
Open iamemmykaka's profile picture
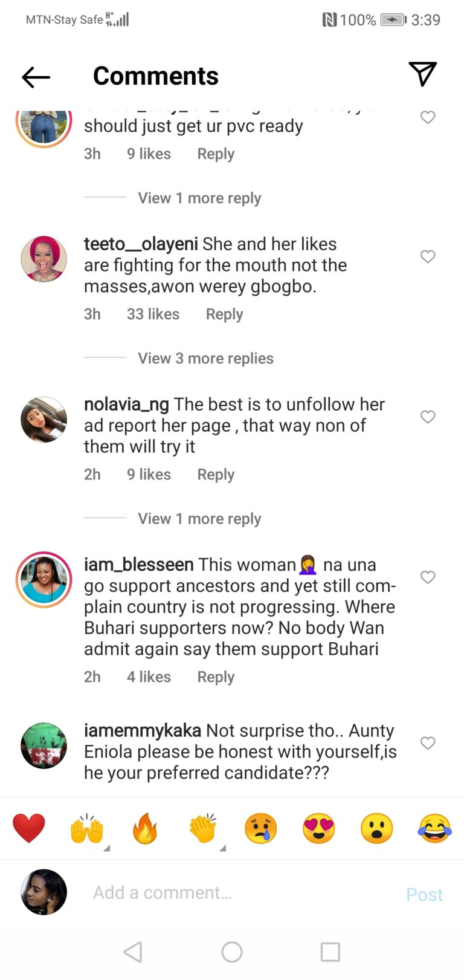click(x=43, y=745)
